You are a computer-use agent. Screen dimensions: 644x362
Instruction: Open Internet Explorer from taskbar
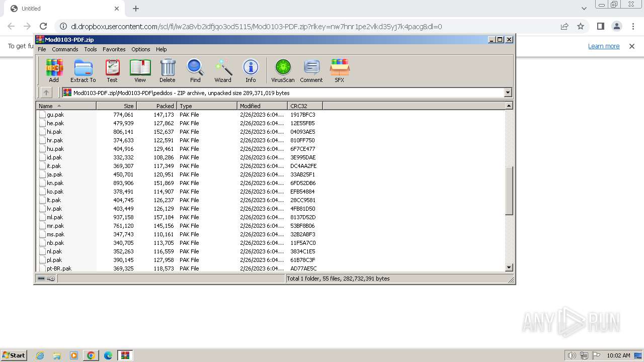[40, 355]
